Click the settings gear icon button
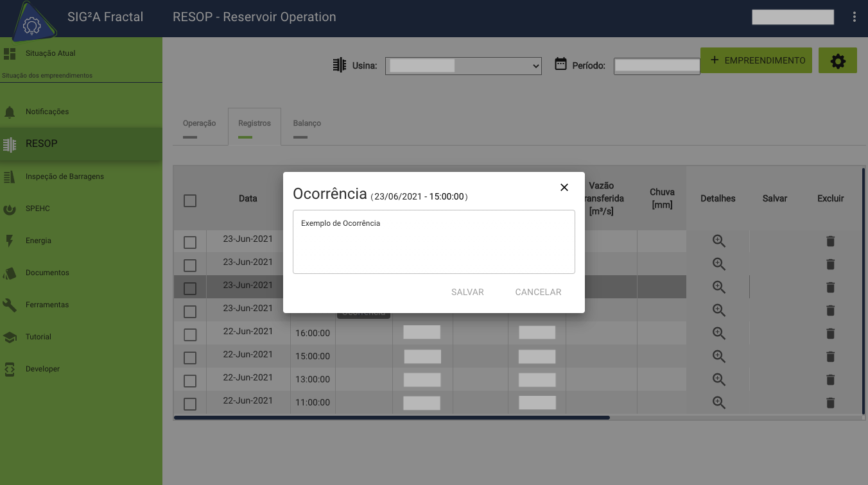The image size is (868, 485). (838, 61)
